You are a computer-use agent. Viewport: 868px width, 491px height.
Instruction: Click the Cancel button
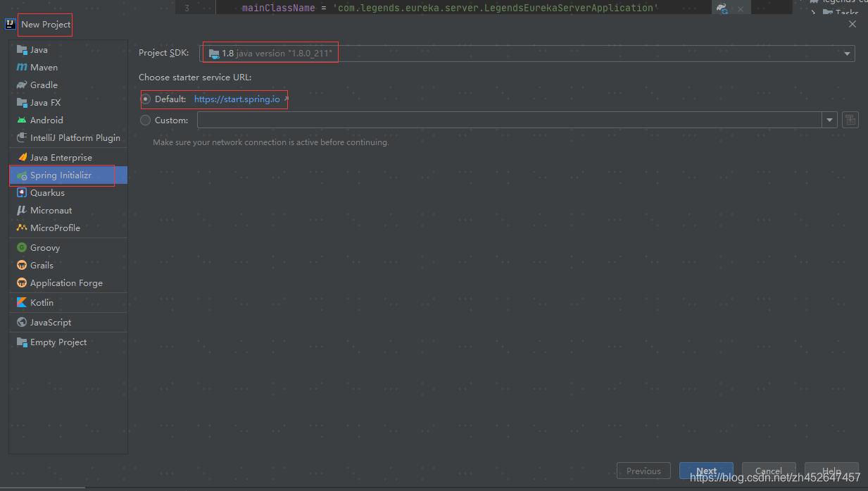click(x=768, y=471)
